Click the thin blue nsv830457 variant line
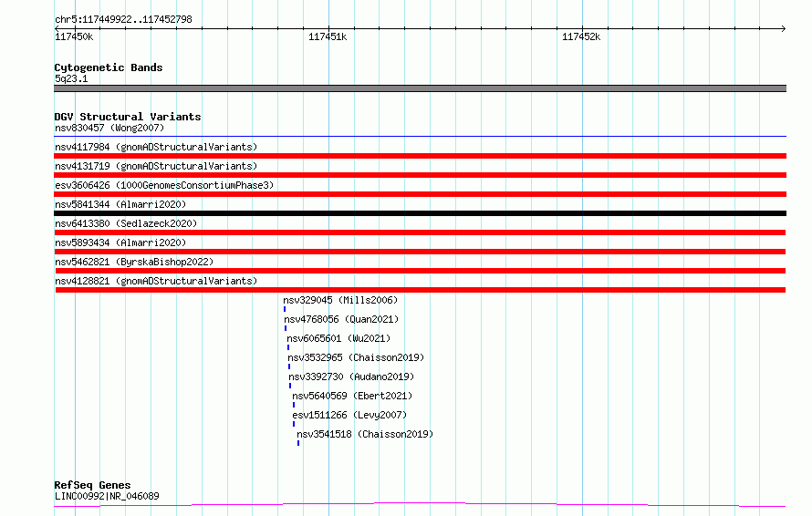This screenshot has height=516, width=812. (x=420, y=137)
